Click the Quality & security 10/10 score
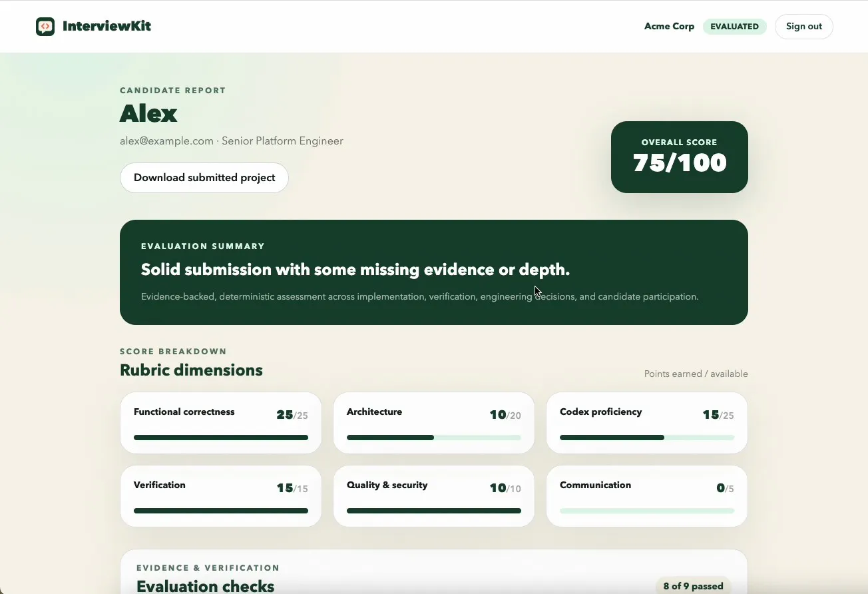This screenshot has height=594, width=868. point(505,488)
